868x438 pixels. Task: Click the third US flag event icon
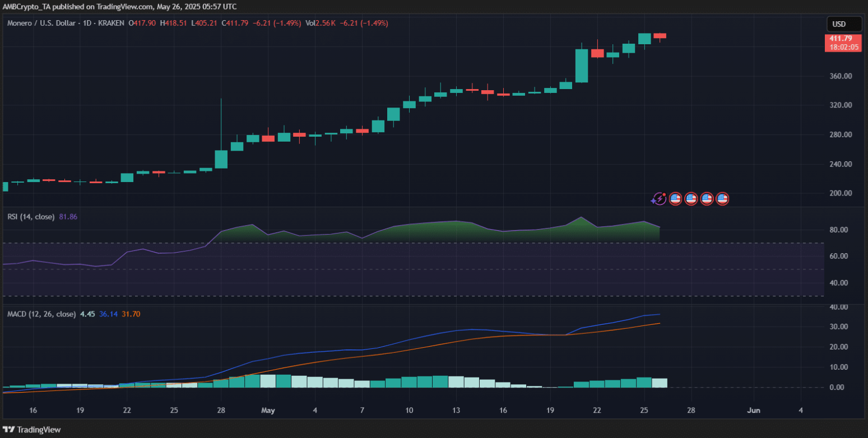(x=707, y=198)
